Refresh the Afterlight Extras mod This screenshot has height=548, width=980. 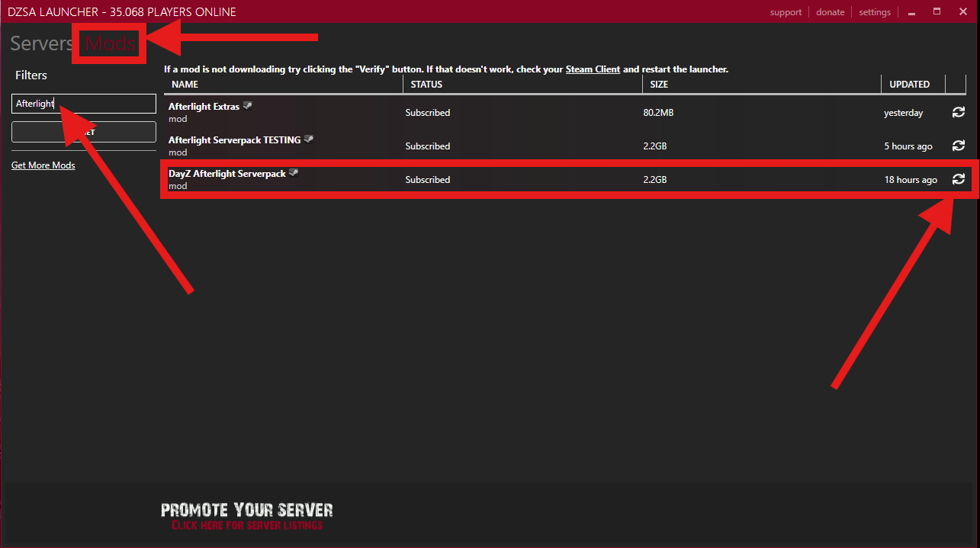[959, 112]
